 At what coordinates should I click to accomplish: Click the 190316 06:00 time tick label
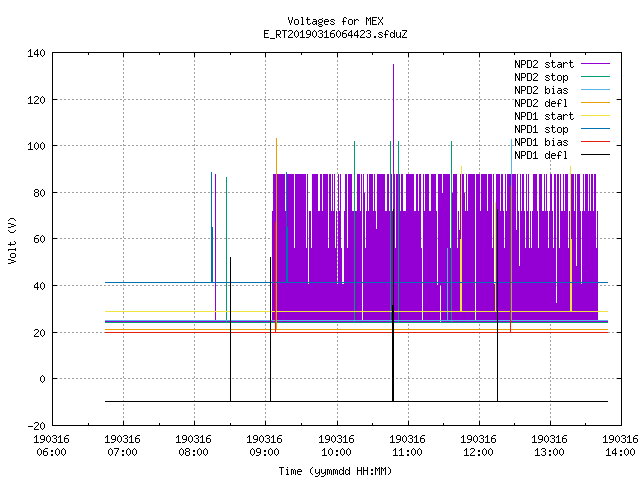pos(51,446)
